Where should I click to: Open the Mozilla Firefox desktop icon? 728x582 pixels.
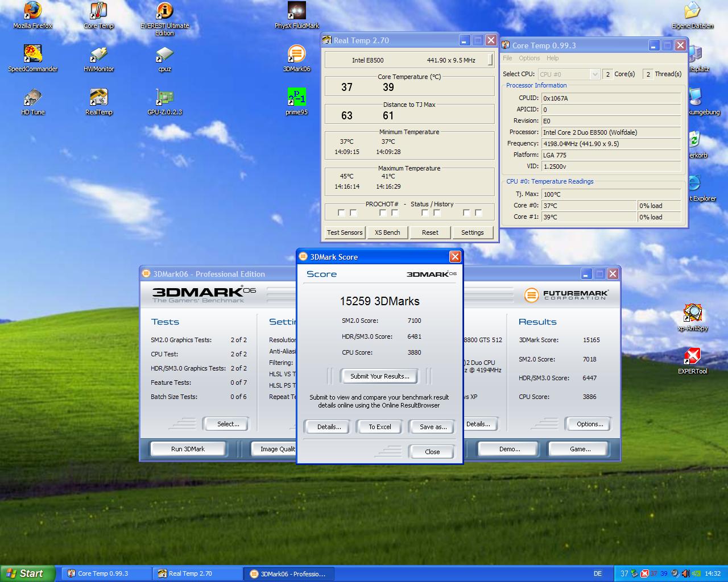(32, 15)
